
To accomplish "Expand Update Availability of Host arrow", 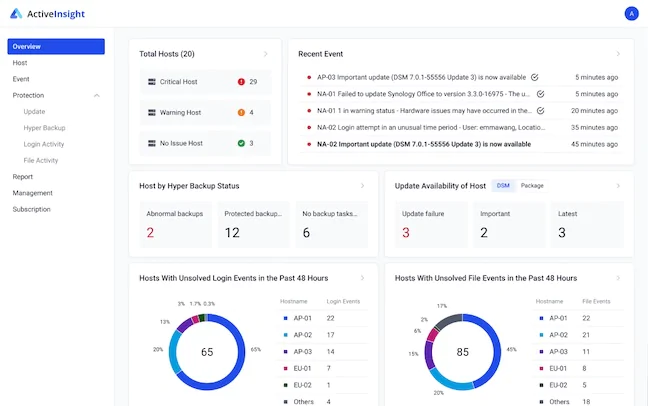I will (618, 186).
